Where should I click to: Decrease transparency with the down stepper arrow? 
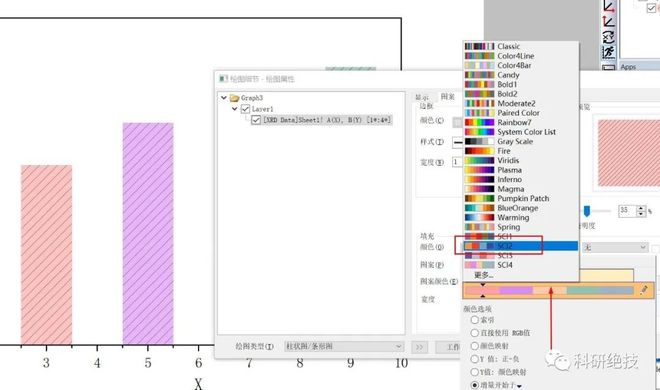click(641, 214)
